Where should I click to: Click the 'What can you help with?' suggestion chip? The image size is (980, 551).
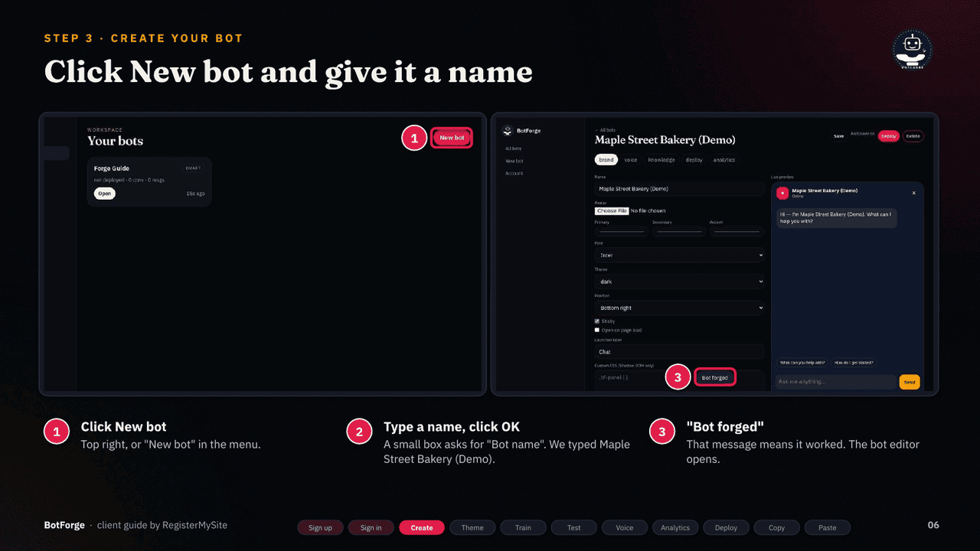coord(802,363)
